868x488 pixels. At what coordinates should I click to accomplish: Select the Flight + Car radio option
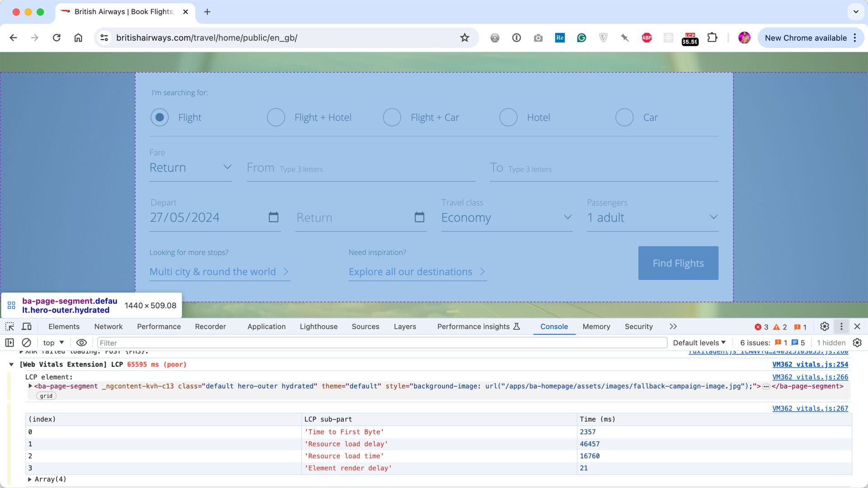click(x=392, y=117)
